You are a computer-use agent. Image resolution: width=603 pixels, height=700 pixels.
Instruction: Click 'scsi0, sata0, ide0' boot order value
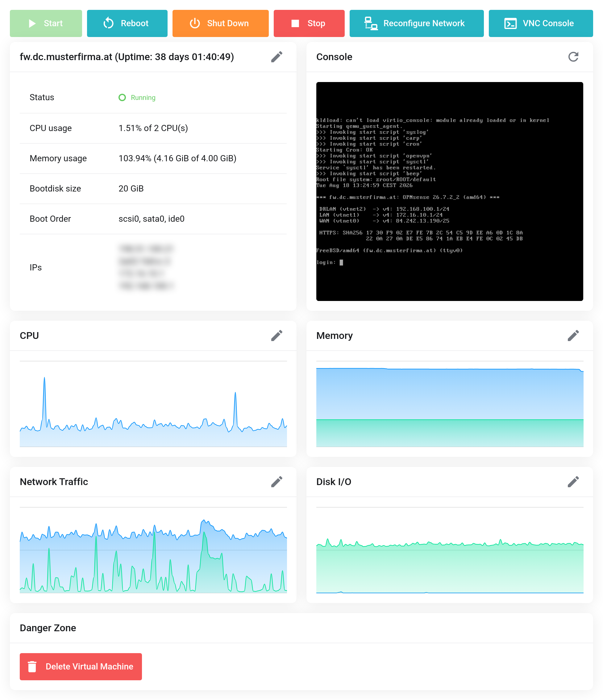(x=152, y=219)
